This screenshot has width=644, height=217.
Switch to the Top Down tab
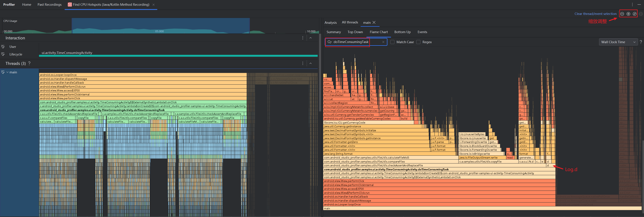[x=355, y=32]
